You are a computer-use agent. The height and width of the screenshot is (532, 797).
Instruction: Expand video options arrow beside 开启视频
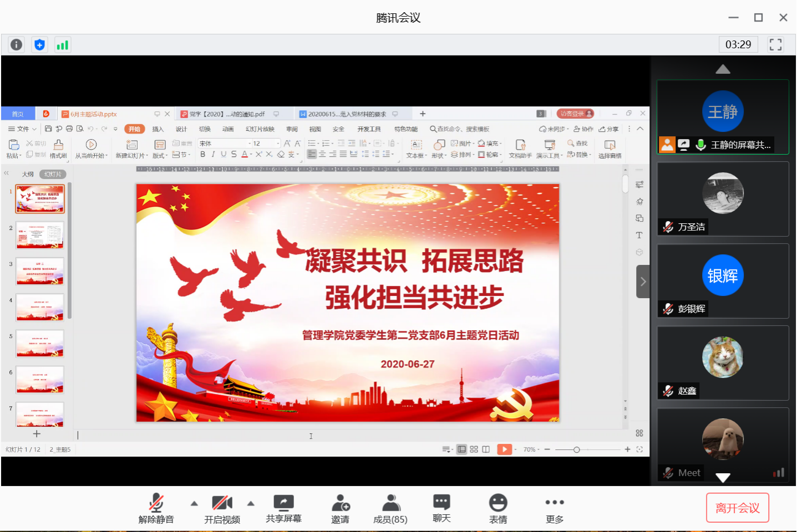(251, 504)
